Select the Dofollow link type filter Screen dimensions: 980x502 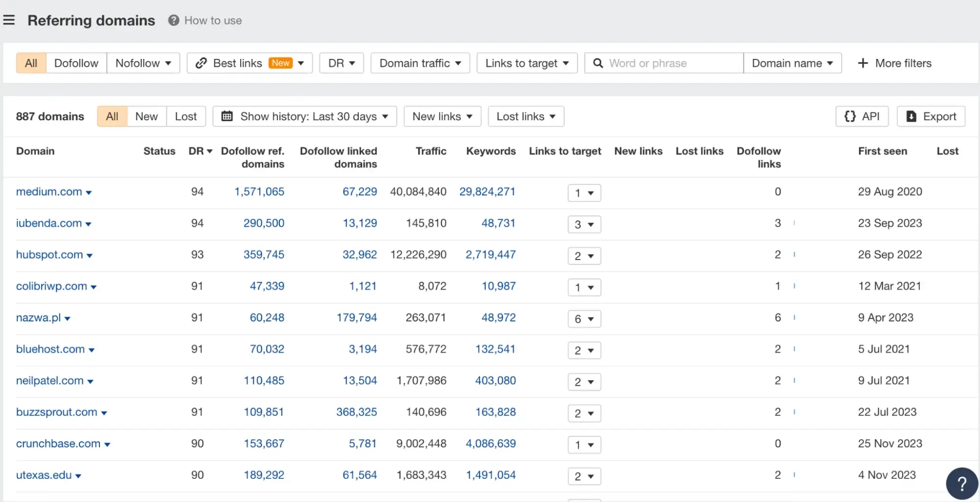[76, 63]
